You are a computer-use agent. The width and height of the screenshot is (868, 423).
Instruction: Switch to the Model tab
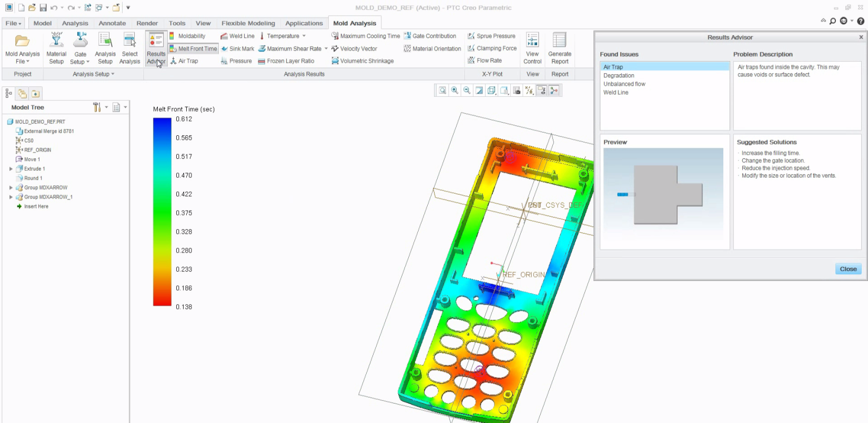tap(43, 23)
